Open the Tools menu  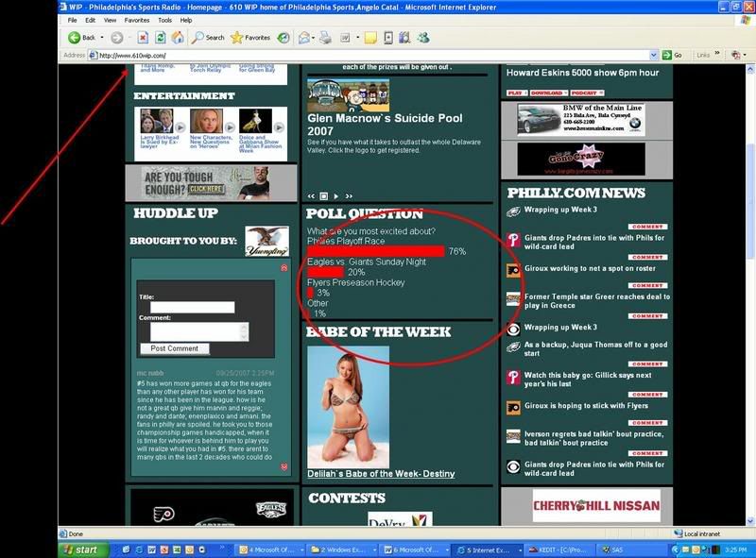[x=164, y=20]
